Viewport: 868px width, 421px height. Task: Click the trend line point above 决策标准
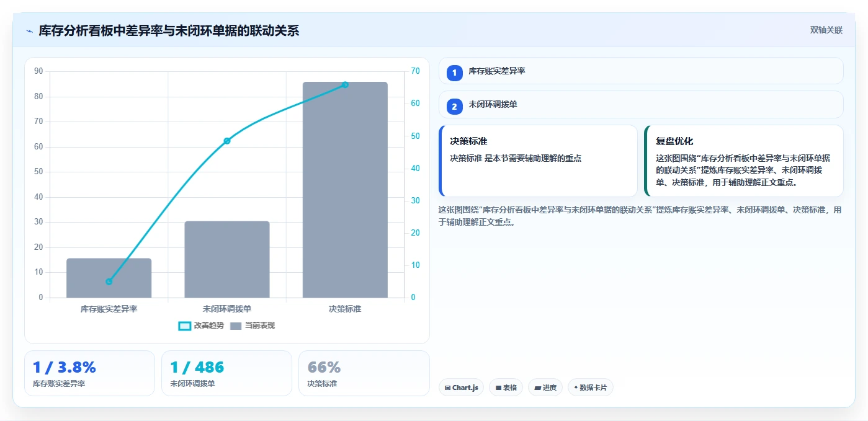345,85
